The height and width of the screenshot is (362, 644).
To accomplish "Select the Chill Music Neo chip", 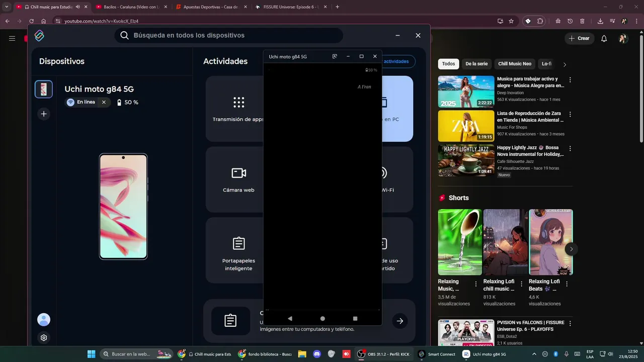I will pos(515,64).
